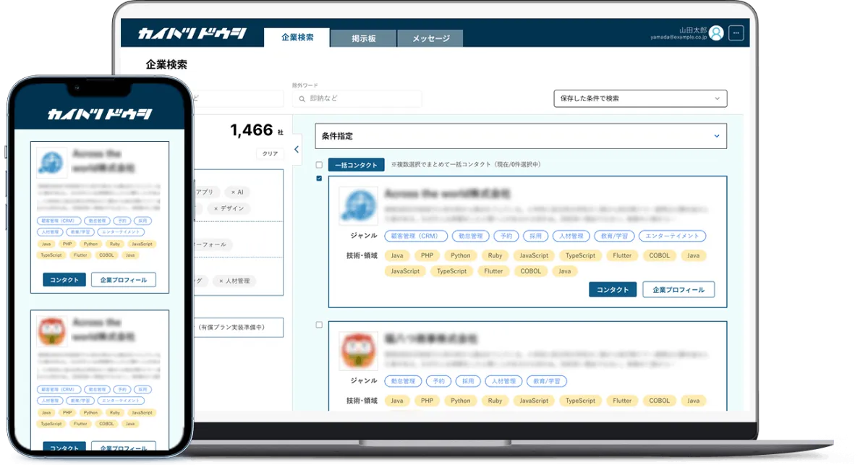Open 企業プロフィール on laptop blue globe card
The height and width of the screenshot is (465, 868).
point(678,289)
